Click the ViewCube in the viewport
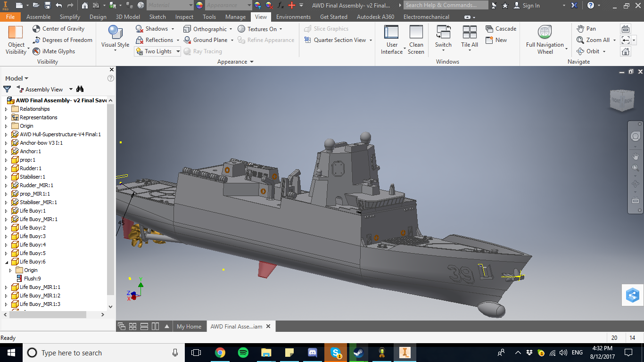 click(622, 100)
